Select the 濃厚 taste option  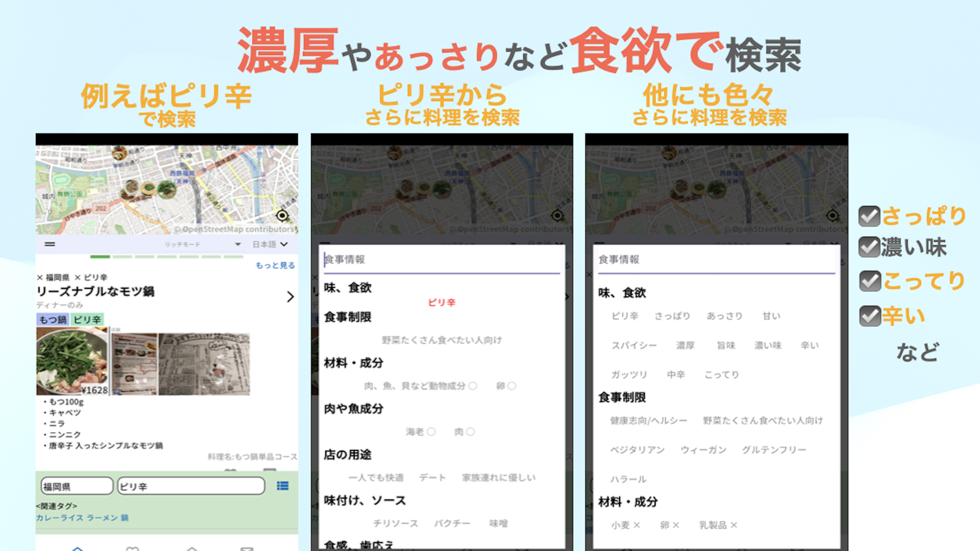pyautogui.click(x=685, y=346)
